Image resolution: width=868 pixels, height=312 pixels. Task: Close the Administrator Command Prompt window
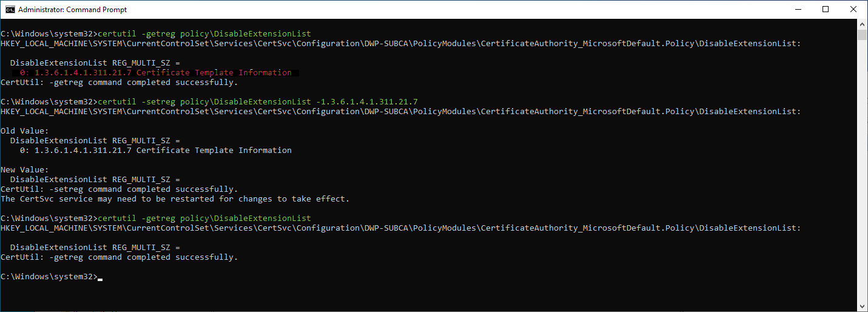tap(853, 10)
